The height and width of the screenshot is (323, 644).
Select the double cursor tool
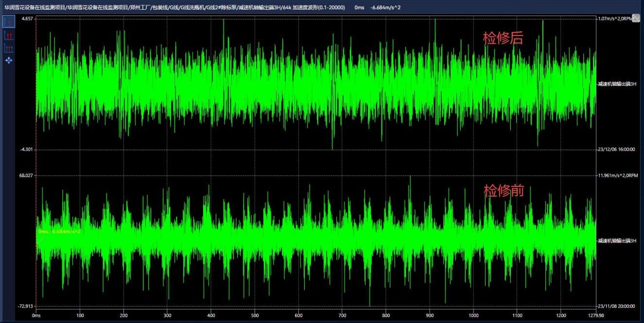(8, 35)
